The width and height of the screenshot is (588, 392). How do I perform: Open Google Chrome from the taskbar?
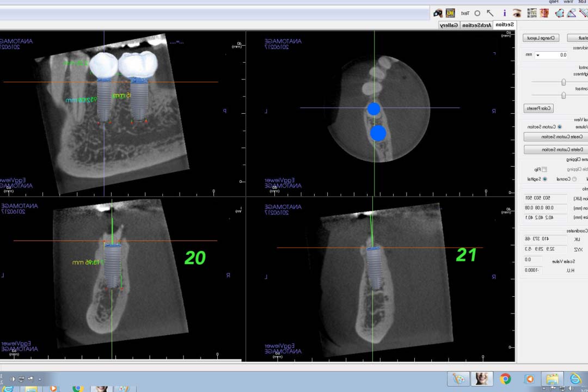click(x=505, y=379)
